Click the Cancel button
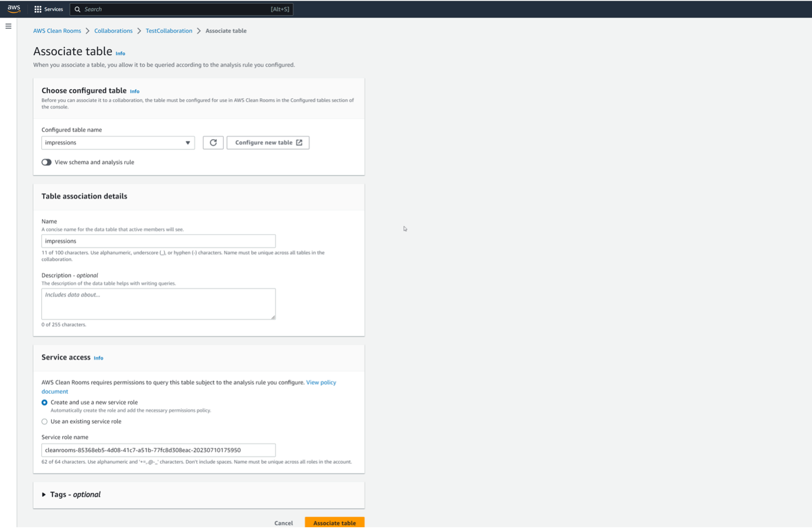This screenshot has width=812, height=529. click(283, 523)
